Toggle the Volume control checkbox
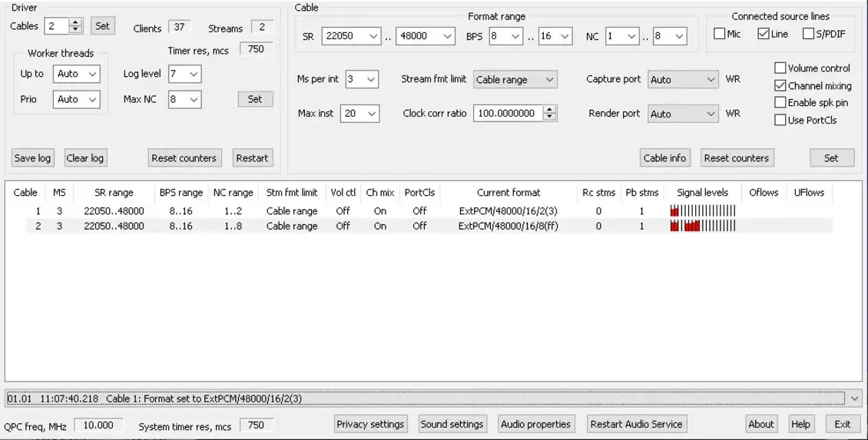868x440 pixels. 780,68
